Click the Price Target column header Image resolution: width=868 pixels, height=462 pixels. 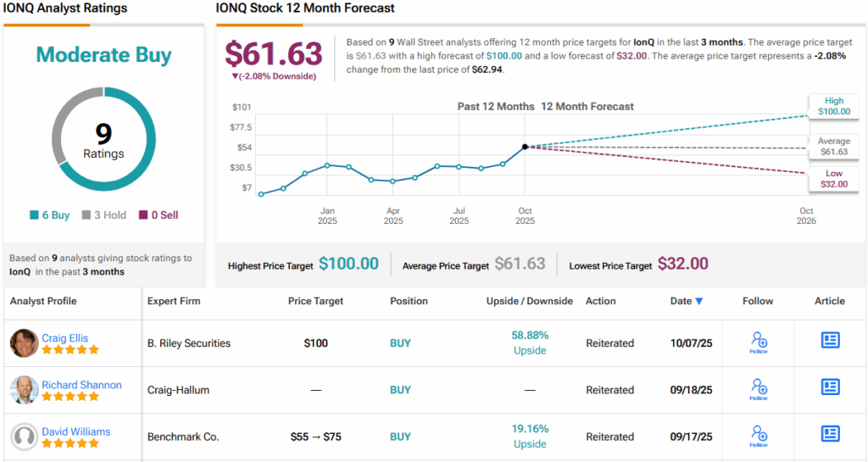(x=316, y=301)
